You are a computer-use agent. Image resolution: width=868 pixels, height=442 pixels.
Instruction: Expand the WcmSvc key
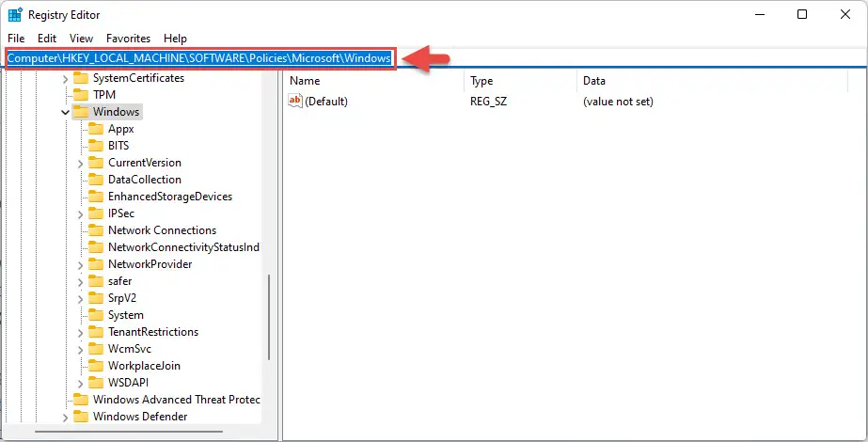click(80, 350)
